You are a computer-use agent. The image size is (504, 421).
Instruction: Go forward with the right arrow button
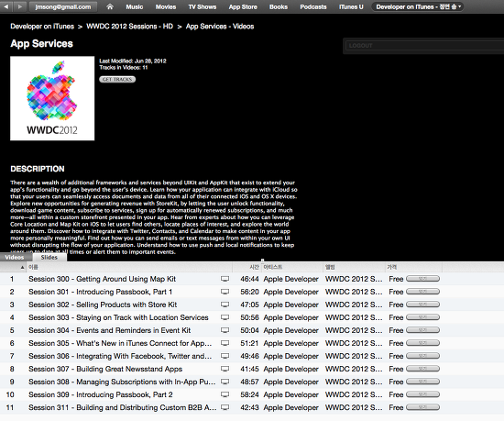point(19,6)
